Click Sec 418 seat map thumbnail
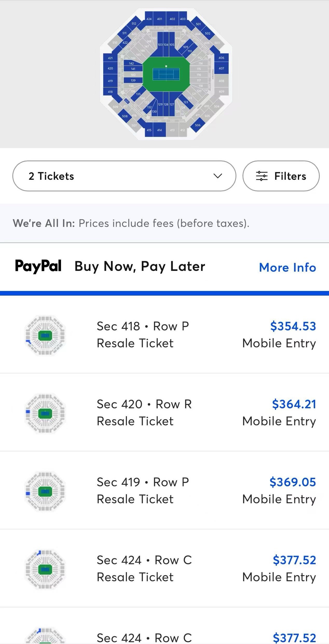Image resolution: width=329 pixels, height=644 pixels. pos(45,335)
